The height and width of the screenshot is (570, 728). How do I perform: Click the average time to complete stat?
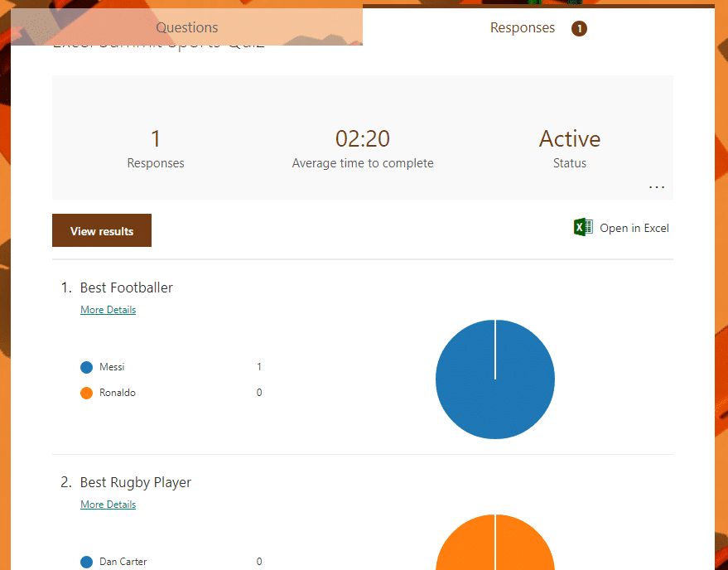point(363,138)
